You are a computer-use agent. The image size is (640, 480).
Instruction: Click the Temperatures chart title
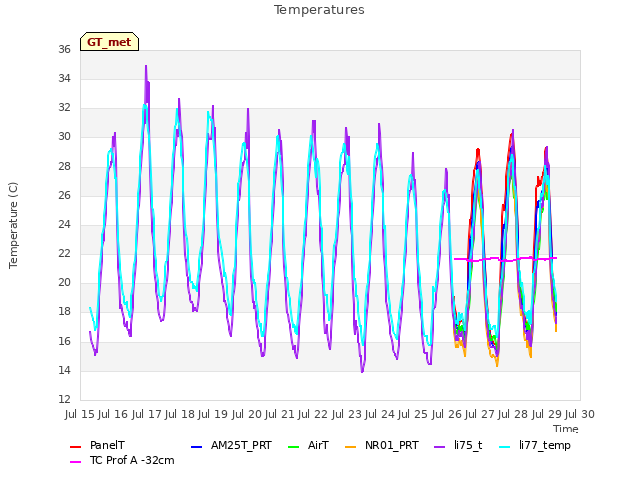point(319,10)
